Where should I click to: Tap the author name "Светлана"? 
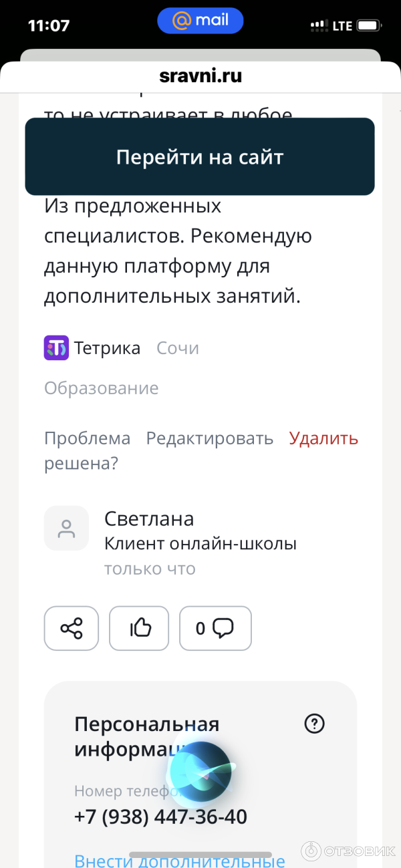click(149, 519)
